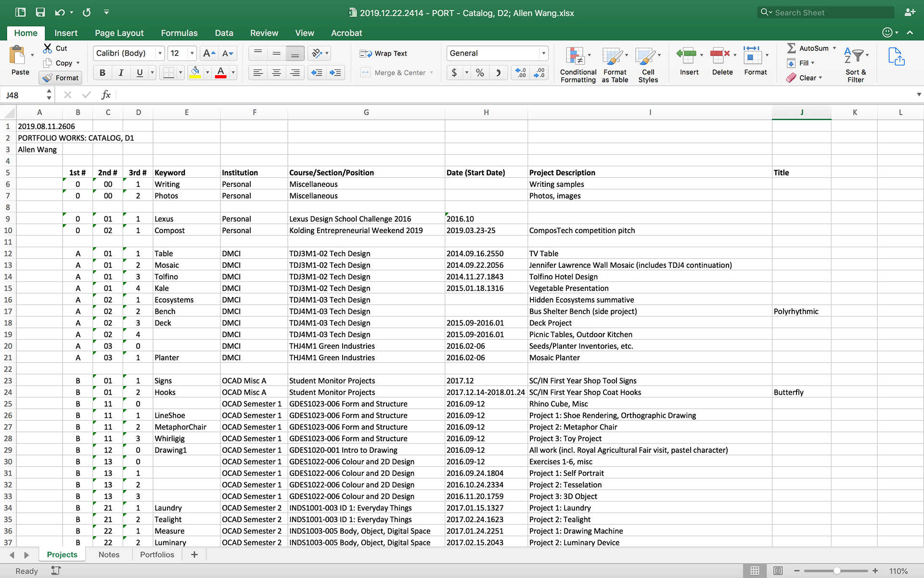The image size is (924, 578).
Task: Open the font size dropdown
Action: (192, 53)
